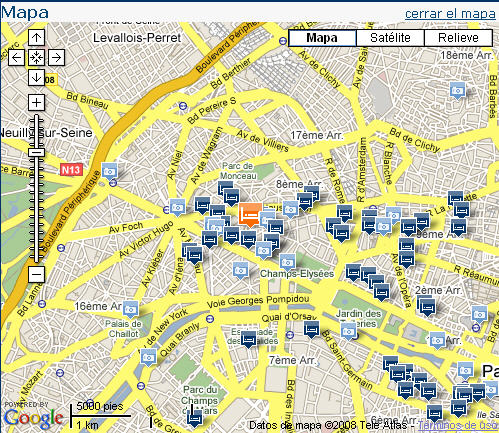499x433 pixels.
Task: Click the red N13 road sign
Action: tap(71, 170)
